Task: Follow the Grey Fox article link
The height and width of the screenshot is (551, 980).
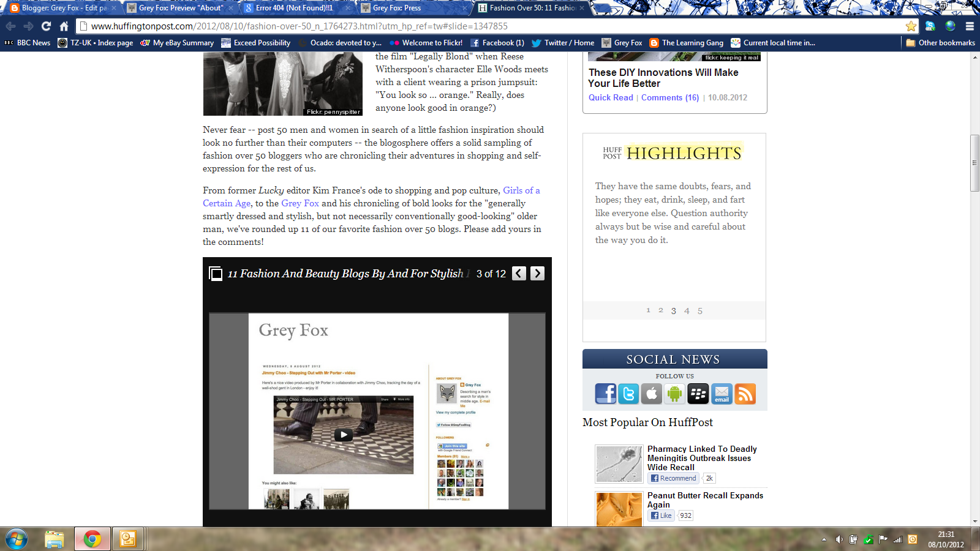Action: (300, 203)
